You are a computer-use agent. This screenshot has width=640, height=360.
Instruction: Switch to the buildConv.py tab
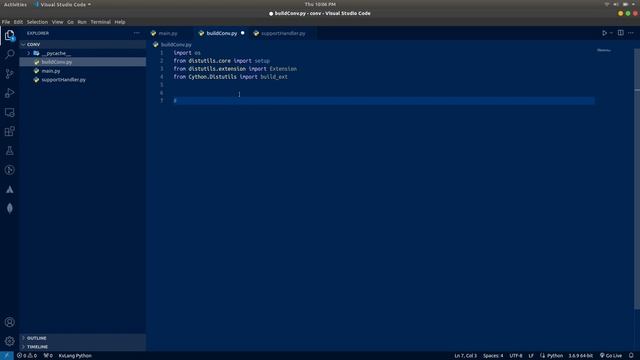221,33
